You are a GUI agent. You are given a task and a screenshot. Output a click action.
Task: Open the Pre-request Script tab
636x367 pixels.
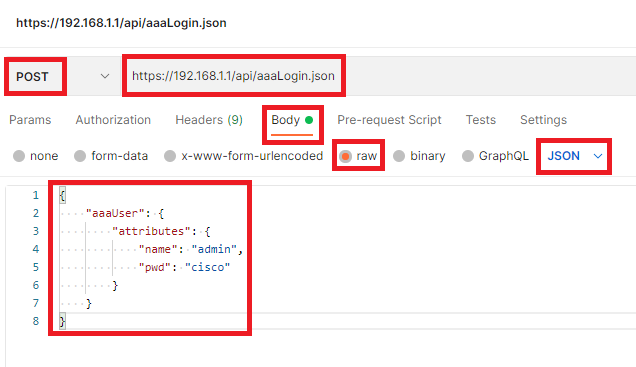pos(389,120)
